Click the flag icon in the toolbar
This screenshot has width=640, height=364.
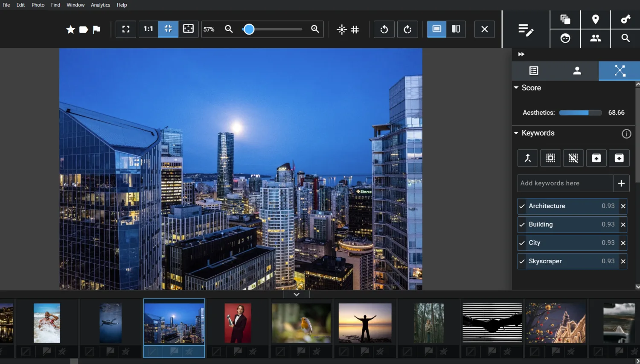[x=97, y=29]
